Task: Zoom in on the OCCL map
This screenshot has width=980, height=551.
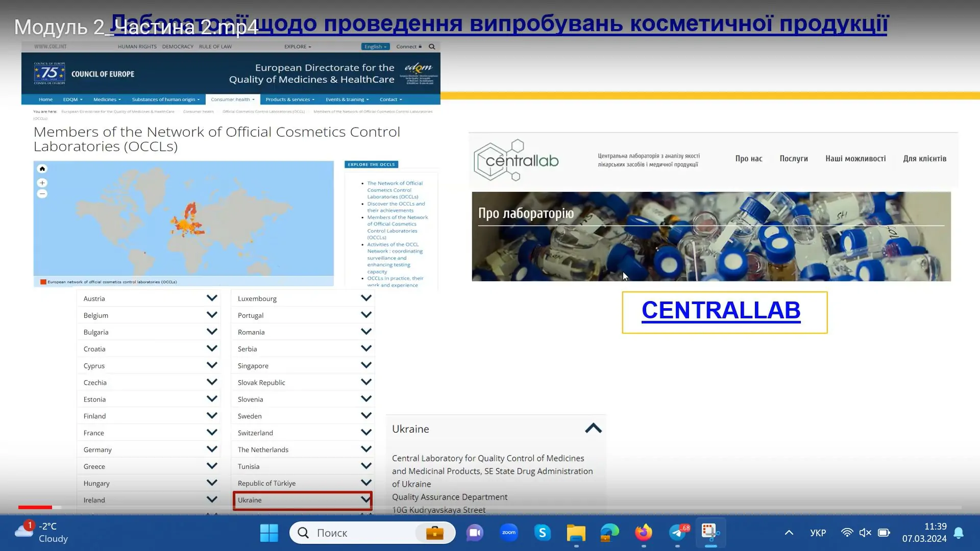Action: (x=42, y=183)
